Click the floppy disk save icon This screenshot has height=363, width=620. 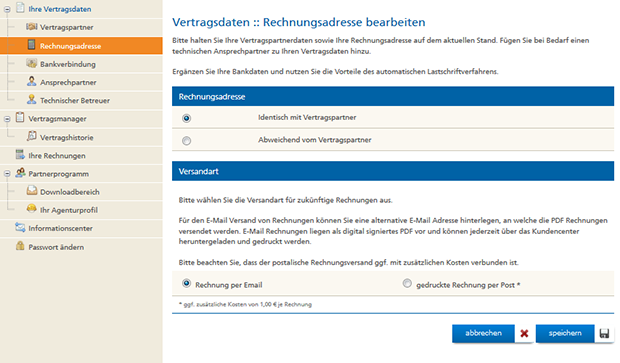604,333
